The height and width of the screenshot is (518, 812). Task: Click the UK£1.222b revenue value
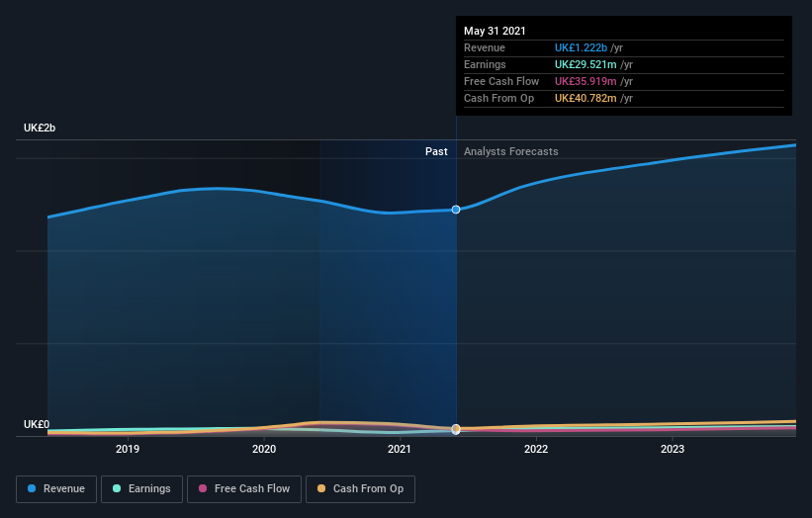pos(581,47)
